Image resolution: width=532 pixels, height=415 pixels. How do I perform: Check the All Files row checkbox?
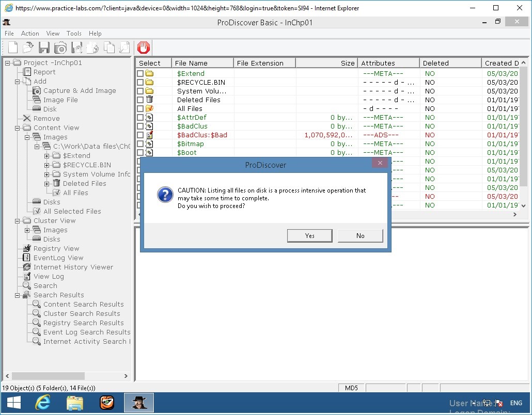[x=140, y=108]
